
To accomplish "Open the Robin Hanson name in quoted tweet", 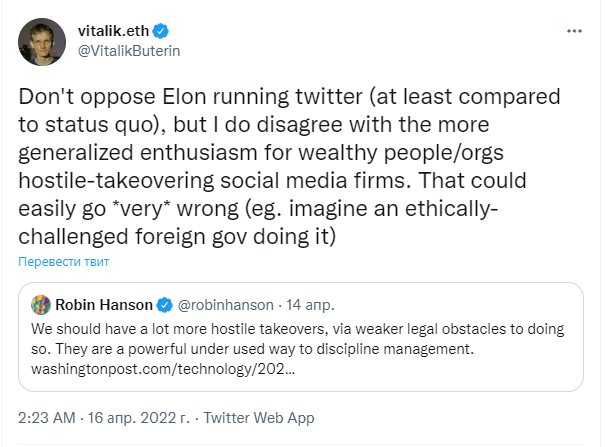I will coord(104,305).
